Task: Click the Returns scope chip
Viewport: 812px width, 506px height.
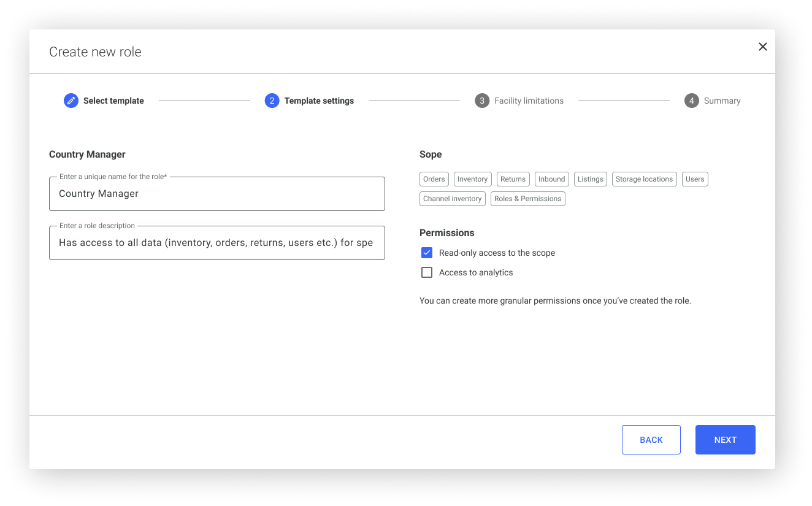Action: (513, 179)
